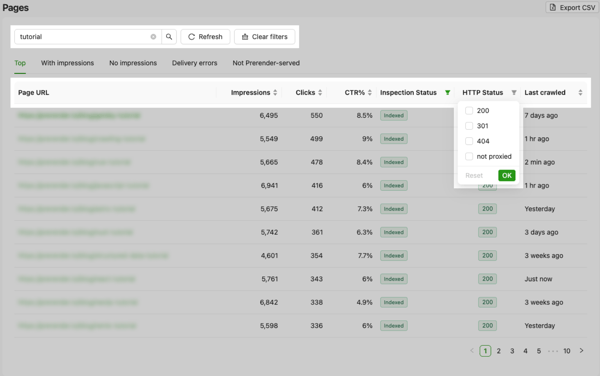Open the page URL with 5,675 impressions

coord(77,209)
